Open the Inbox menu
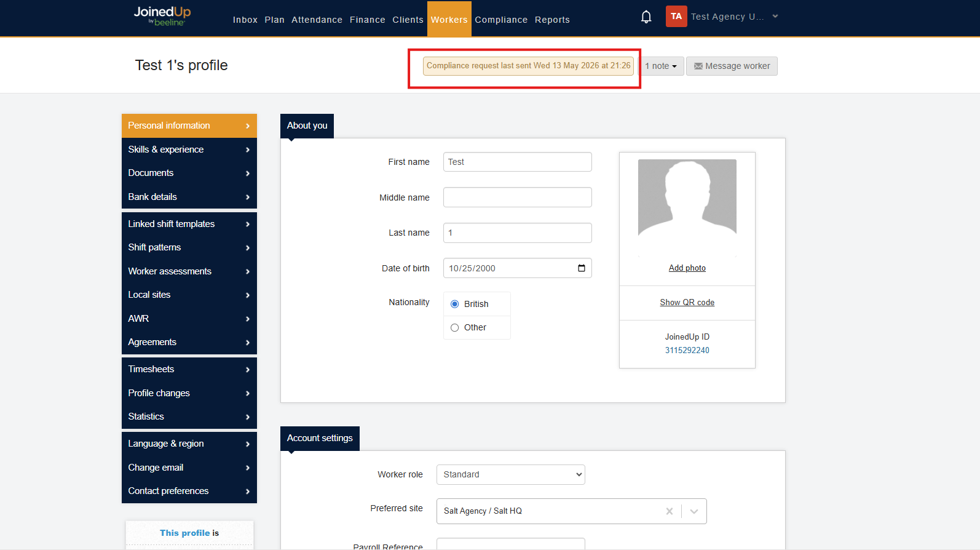The image size is (980, 550). coord(245,20)
